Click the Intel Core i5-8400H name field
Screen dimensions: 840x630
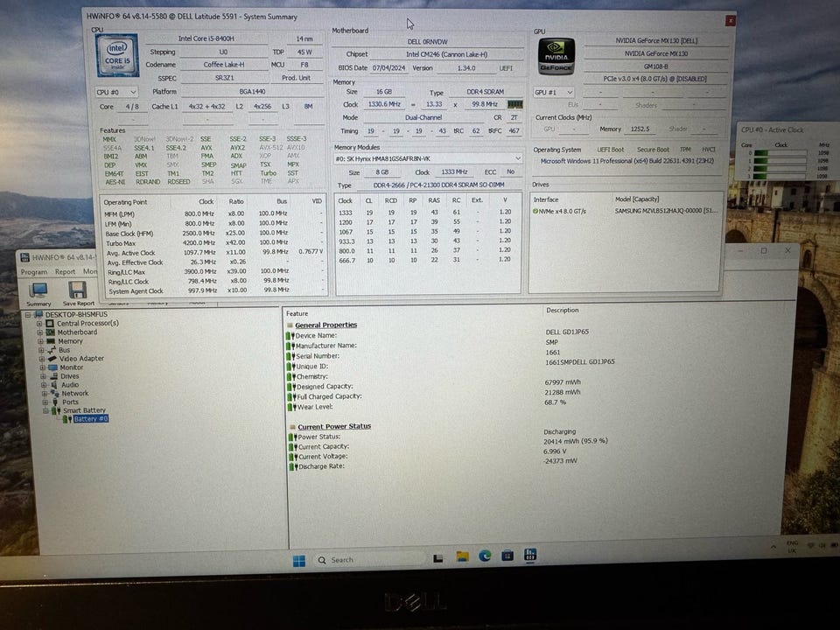[x=206, y=38]
